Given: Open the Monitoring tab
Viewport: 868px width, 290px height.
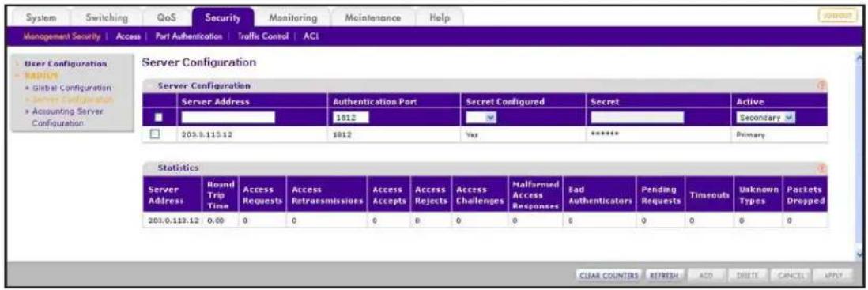Looking at the screenshot, I should (292, 17).
